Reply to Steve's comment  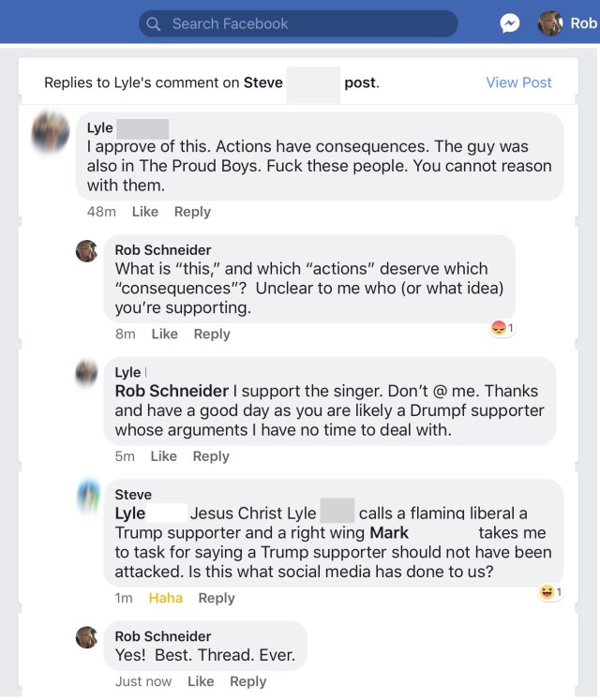point(217,598)
